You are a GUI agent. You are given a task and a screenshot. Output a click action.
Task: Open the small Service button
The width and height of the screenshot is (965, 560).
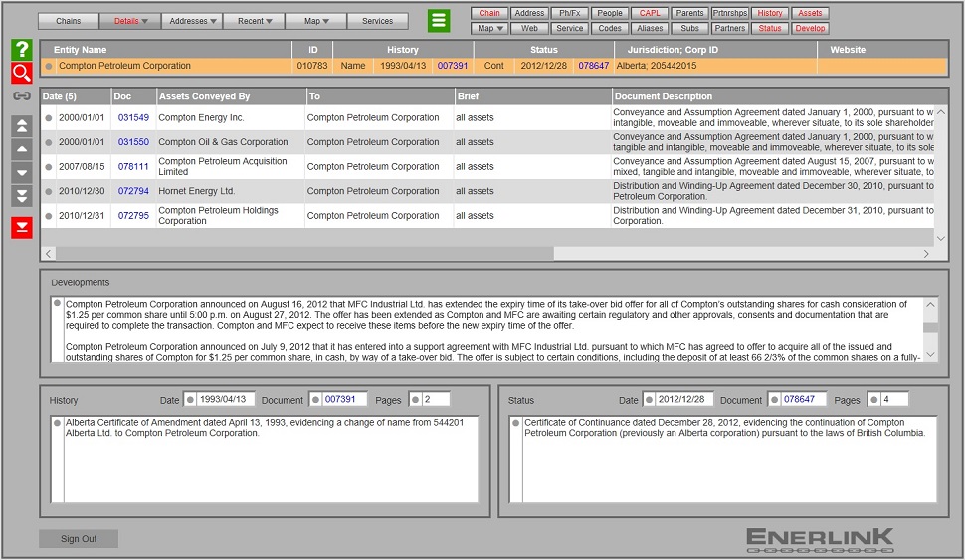(x=570, y=28)
